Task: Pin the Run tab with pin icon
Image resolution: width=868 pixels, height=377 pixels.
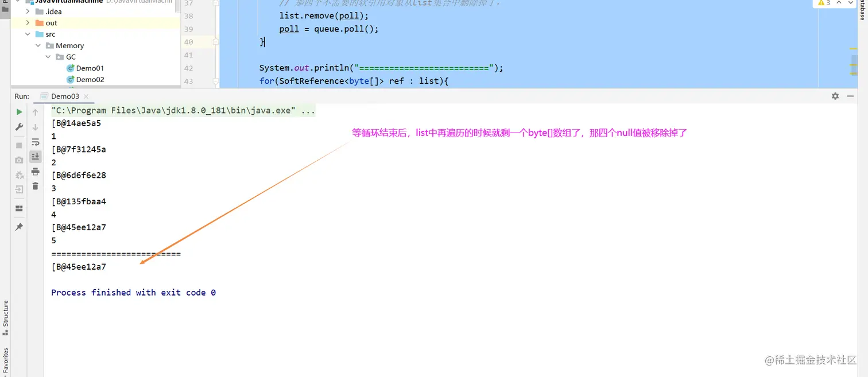Action: [x=19, y=227]
